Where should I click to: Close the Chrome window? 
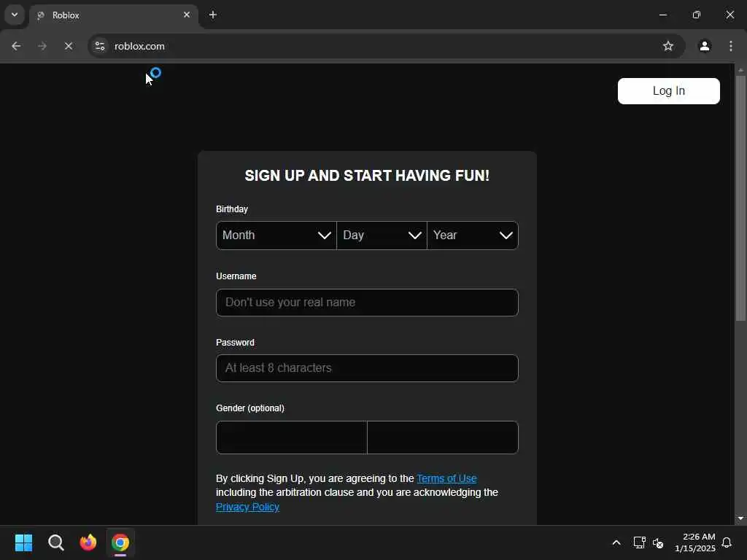pyautogui.click(x=729, y=15)
